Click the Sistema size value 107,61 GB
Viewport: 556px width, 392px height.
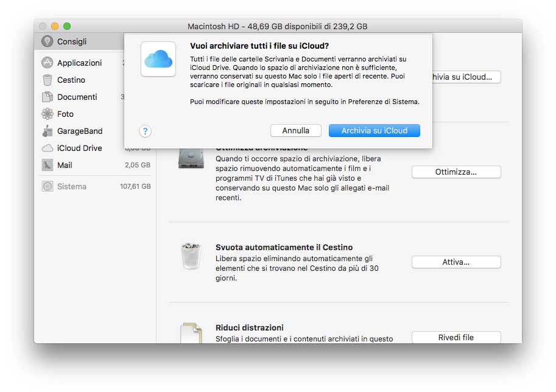[135, 186]
